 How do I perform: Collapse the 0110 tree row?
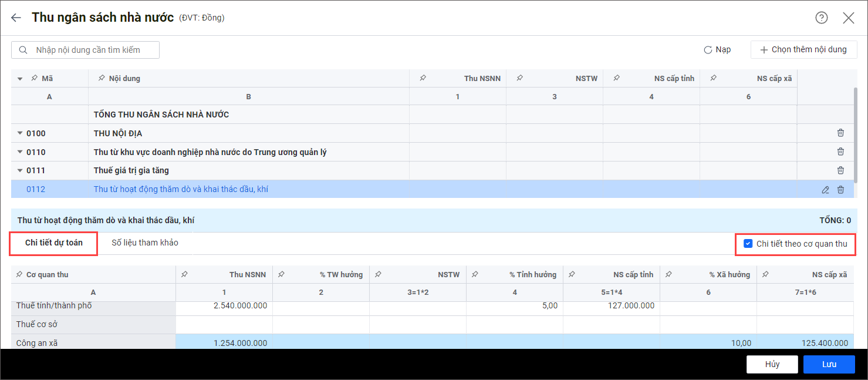pos(20,152)
